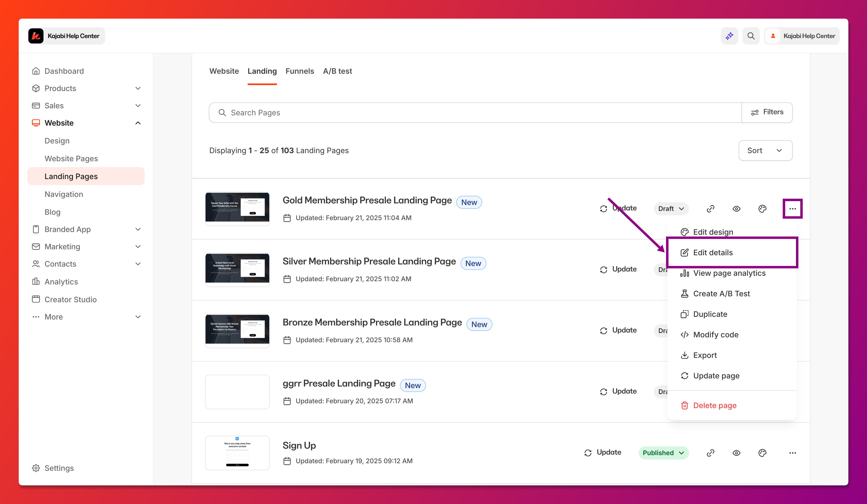Open Analytics in sidebar
This screenshot has width=867, height=504.
pyautogui.click(x=61, y=282)
